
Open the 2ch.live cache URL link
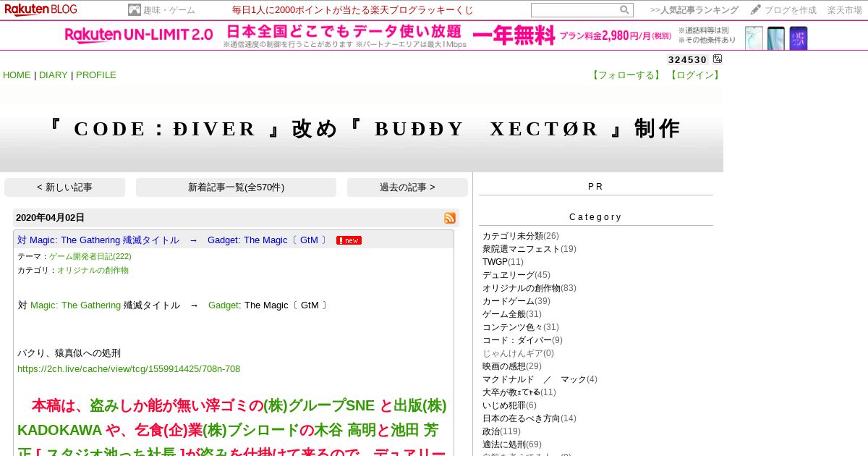pos(129,369)
